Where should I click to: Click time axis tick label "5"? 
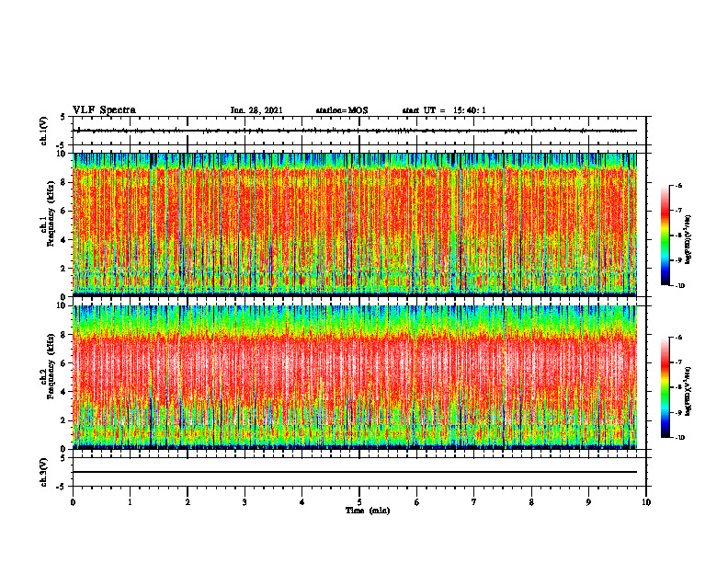coord(359,502)
